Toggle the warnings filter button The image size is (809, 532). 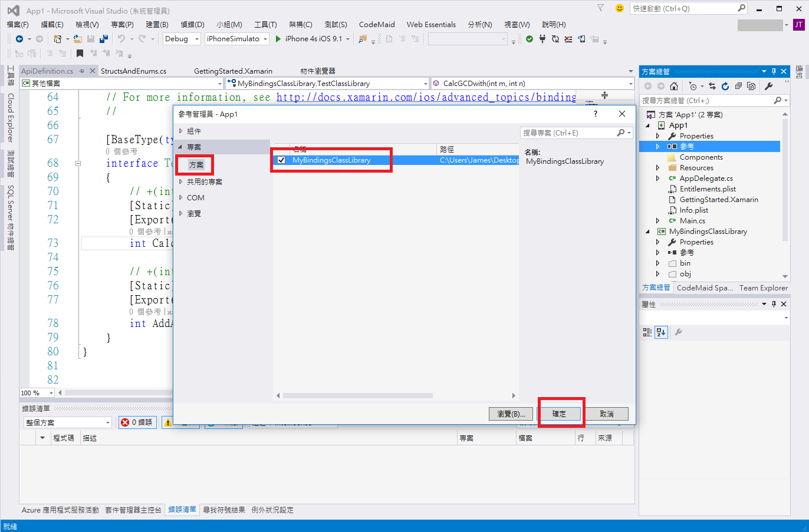pos(167,422)
